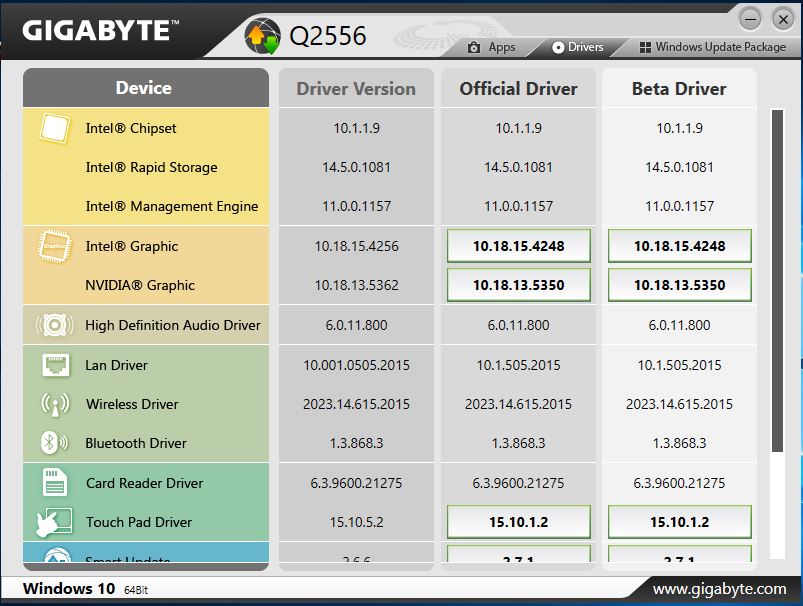Click the Wireless Driver antenna icon
This screenshot has width=803, height=606.
[x=55, y=404]
